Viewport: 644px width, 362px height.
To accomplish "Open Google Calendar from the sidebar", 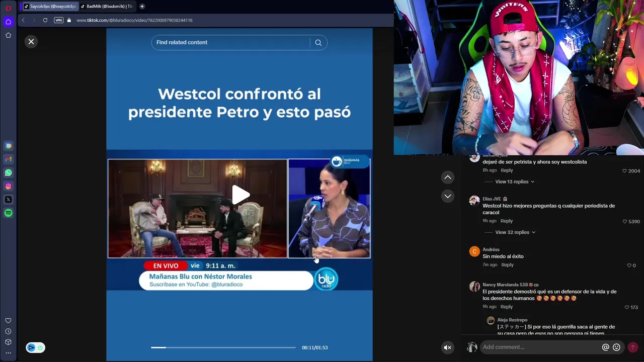I will pyautogui.click(x=8, y=146).
